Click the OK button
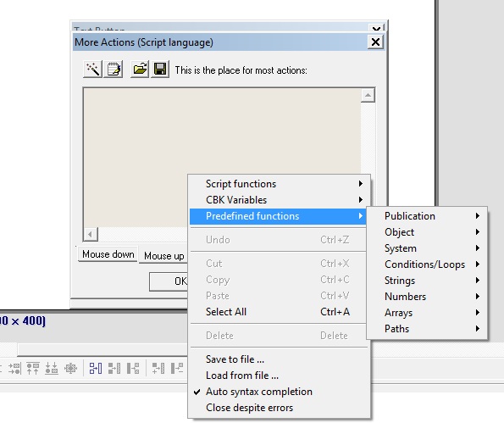 coord(169,281)
